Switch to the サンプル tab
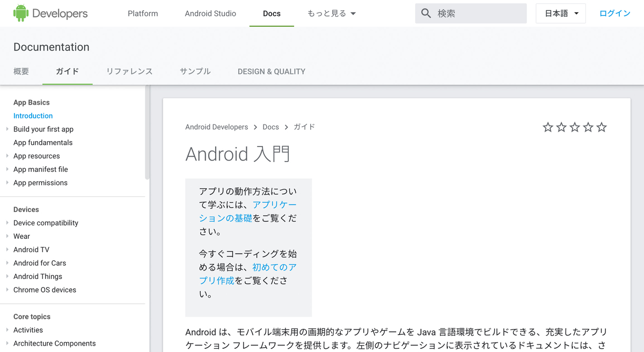The image size is (644, 352). tap(195, 71)
